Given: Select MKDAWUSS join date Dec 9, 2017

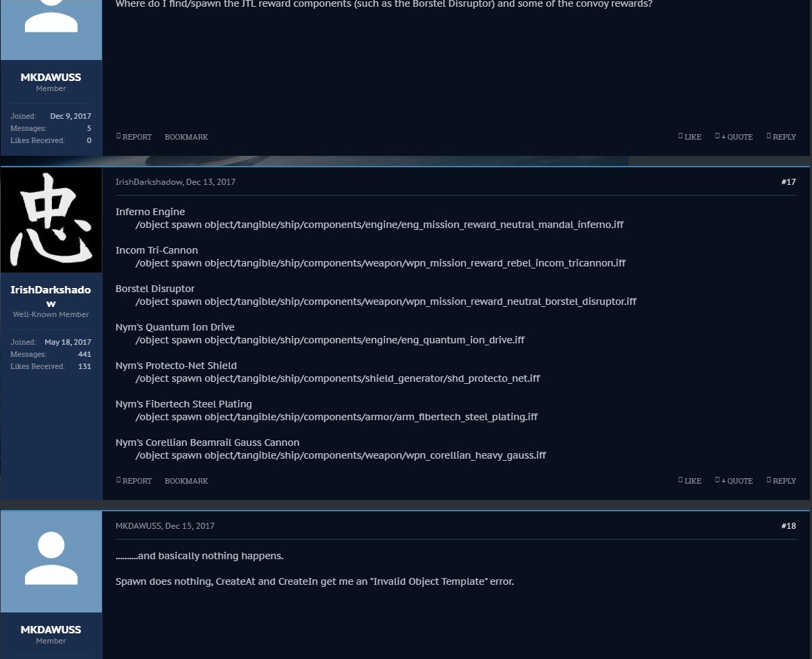Looking at the screenshot, I should (70, 116).
